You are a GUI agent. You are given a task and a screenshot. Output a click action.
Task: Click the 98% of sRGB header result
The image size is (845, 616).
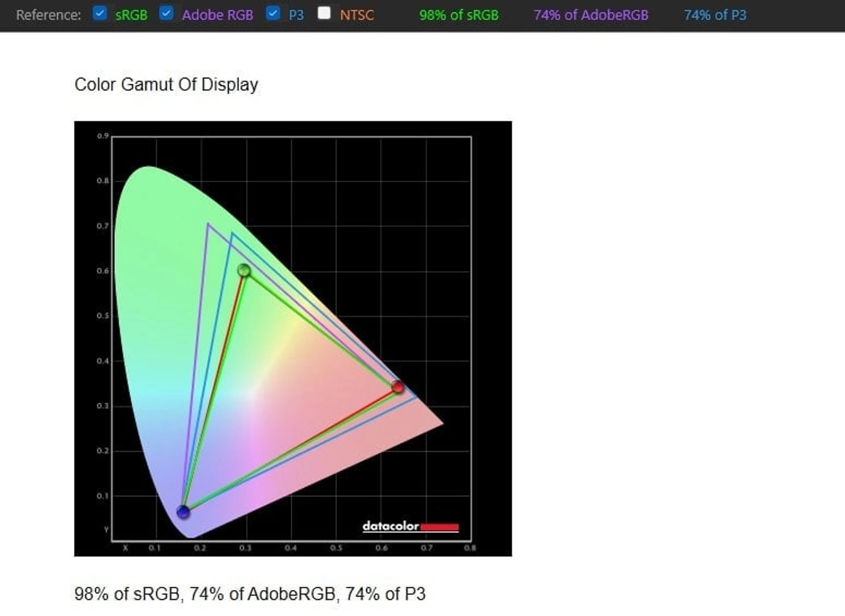459,15
